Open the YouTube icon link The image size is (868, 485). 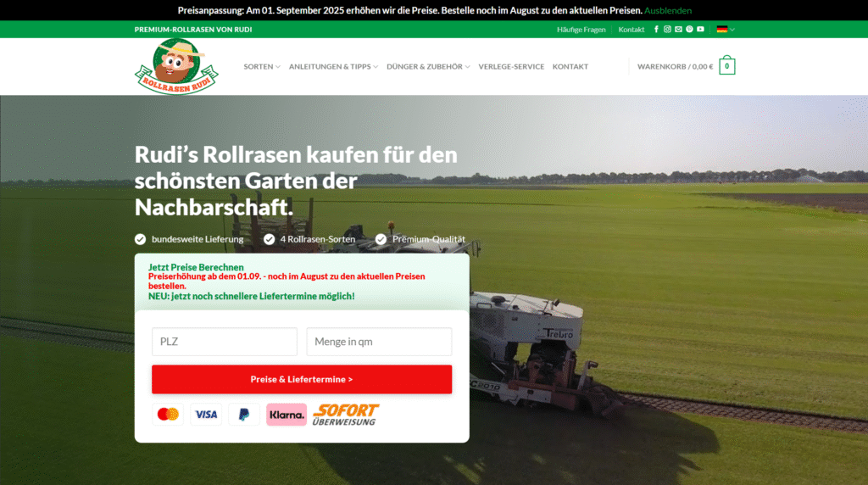[x=700, y=30]
